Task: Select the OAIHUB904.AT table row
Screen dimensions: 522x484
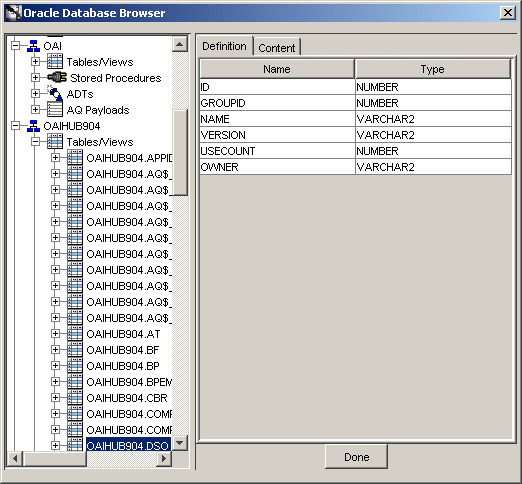Action: pos(123,334)
